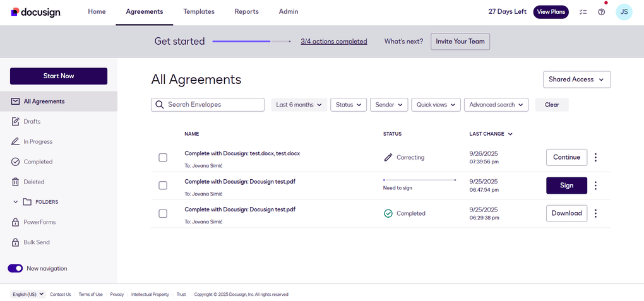Viewport: 644px width, 301px height.
Task: Go to the Admin tab
Action: [289, 12]
